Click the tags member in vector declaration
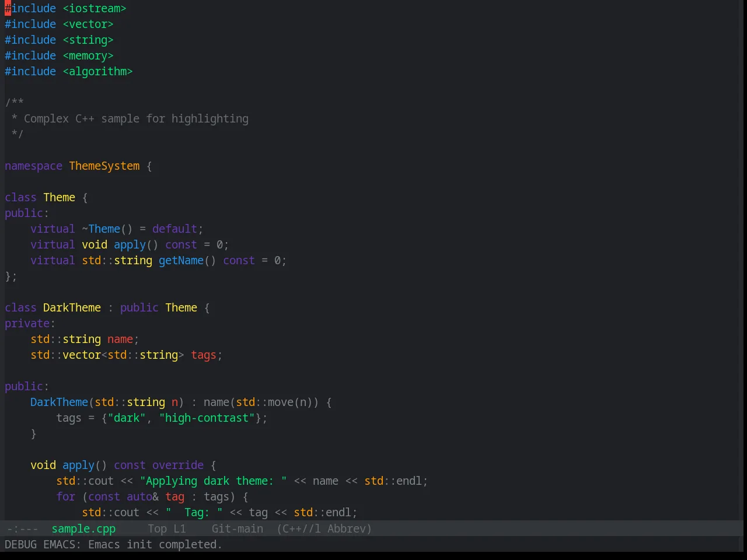The height and width of the screenshot is (560, 747). pyautogui.click(x=204, y=355)
